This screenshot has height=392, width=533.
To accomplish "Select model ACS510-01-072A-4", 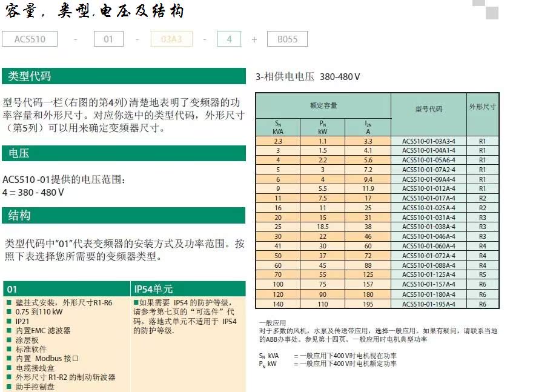I will point(429,255).
